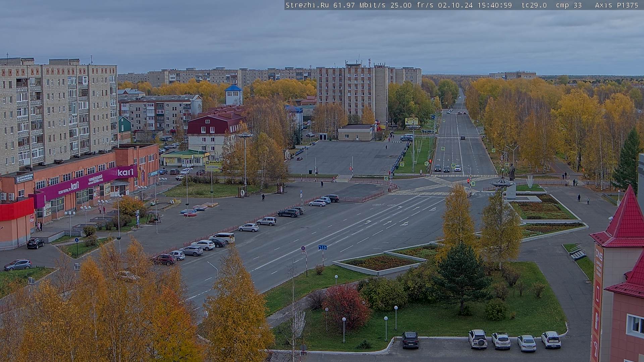644x362 pixels.
Task: Click the large white kari store sign
Action: (125, 172)
